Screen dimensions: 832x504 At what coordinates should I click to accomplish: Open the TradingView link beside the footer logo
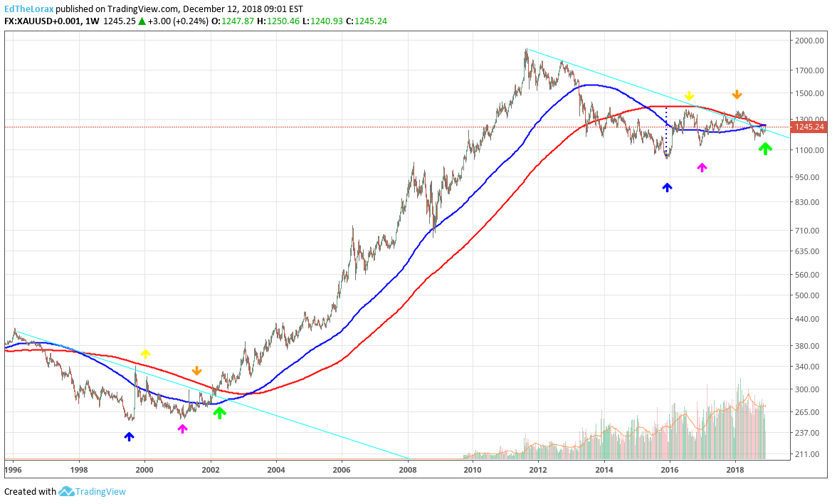[100, 492]
